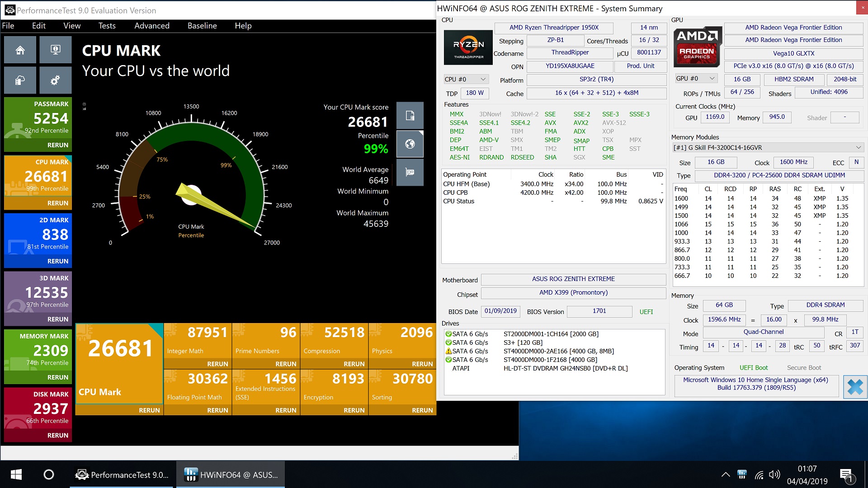Click the Ryzen Threadripper logo

coord(468,47)
